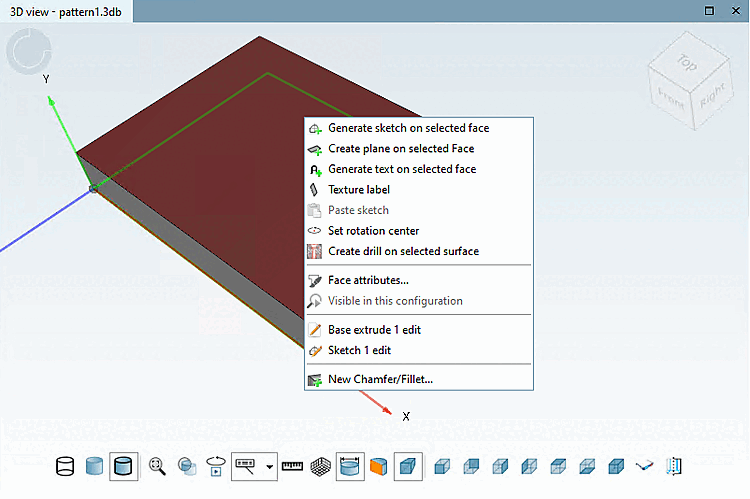
Task: Click the Right face of navigation cube
Action: 713,96
